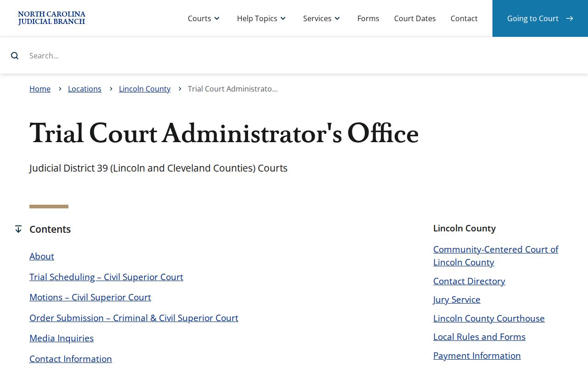Click the Lincoln County sidebar heading
This screenshot has height=368, width=588.
(464, 228)
